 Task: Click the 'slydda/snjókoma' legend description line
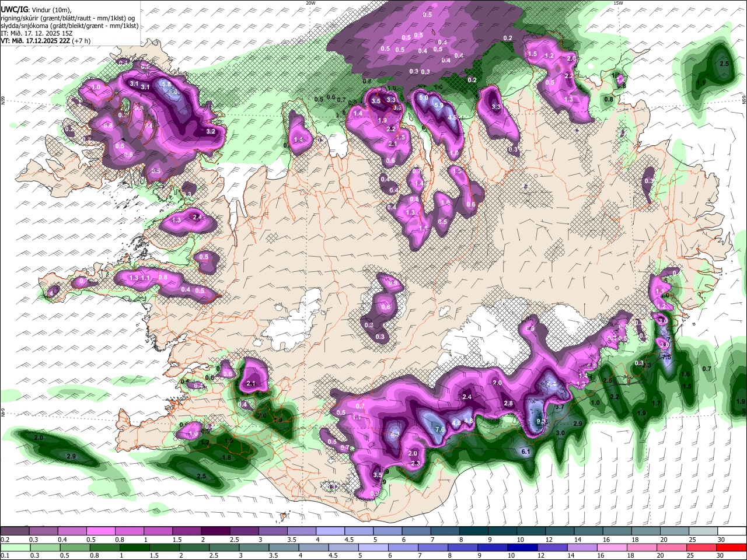pyautogui.click(x=69, y=26)
